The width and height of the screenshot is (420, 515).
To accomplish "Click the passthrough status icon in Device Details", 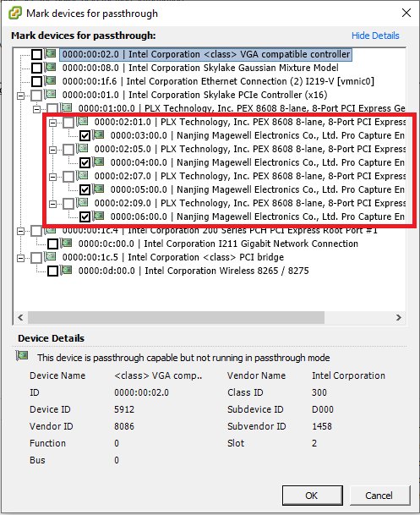I will point(22,355).
